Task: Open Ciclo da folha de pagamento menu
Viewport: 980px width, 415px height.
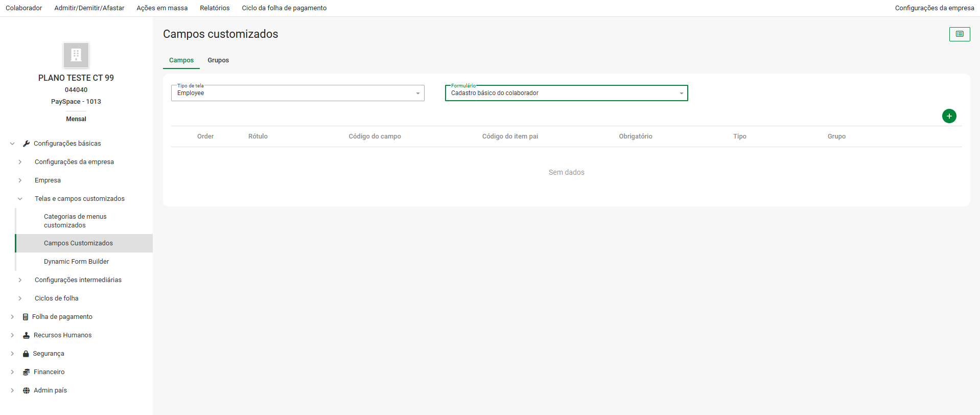Action: click(x=284, y=8)
